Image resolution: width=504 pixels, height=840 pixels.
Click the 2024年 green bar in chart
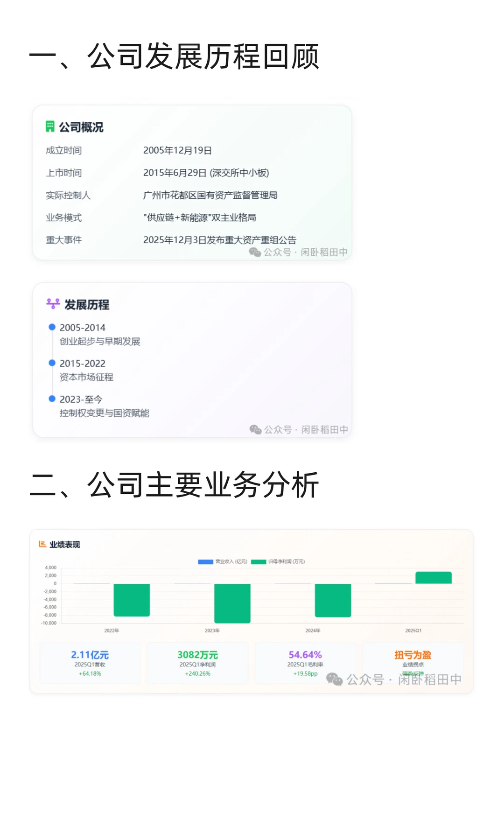333,601
